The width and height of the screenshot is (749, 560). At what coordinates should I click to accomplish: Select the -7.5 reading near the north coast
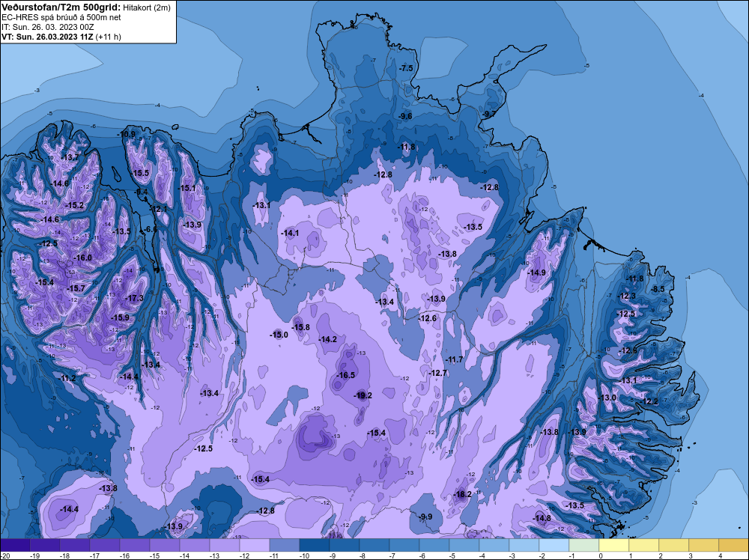click(405, 68)
